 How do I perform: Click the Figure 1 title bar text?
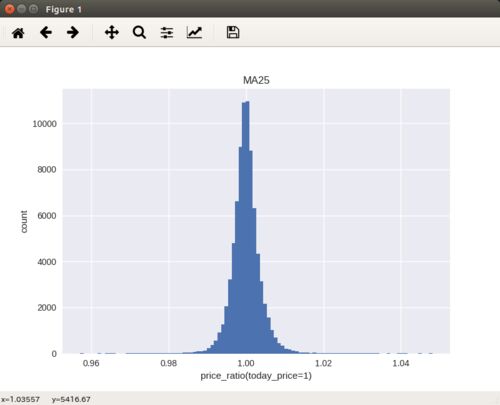(64, 10)
